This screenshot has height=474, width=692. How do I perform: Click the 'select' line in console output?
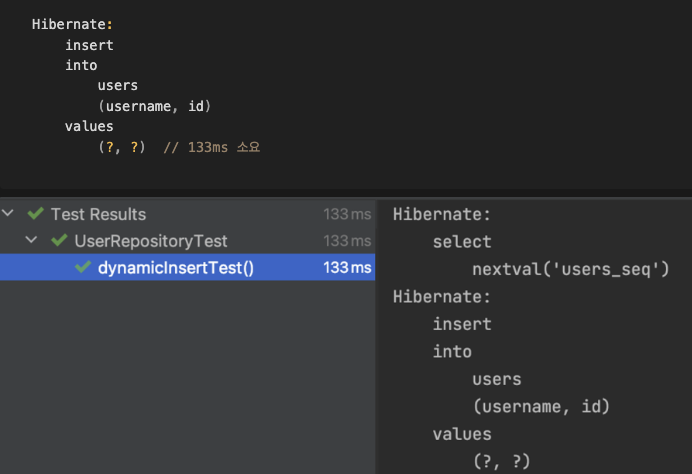coord(462,242)
